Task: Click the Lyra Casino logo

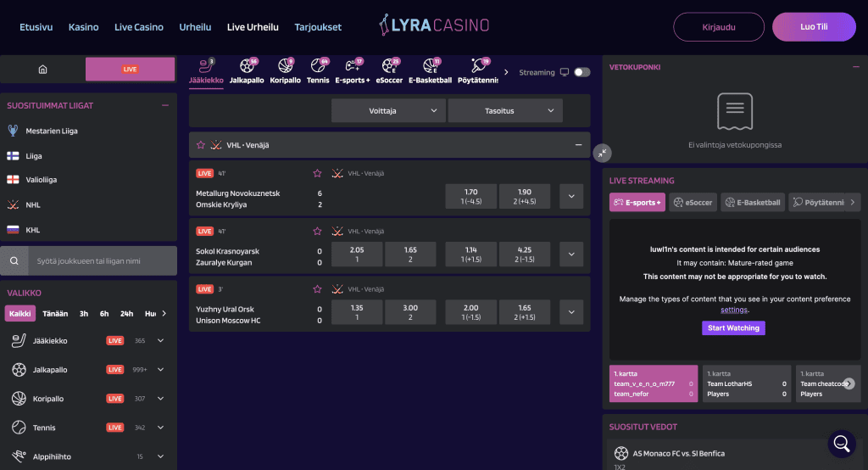Action: (x=435, y=25)
